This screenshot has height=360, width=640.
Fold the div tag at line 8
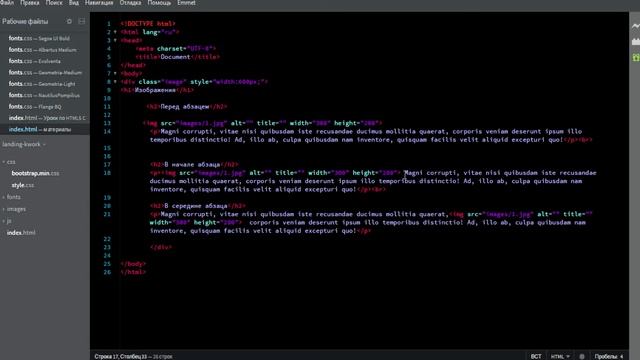click(x=115, y=82)
